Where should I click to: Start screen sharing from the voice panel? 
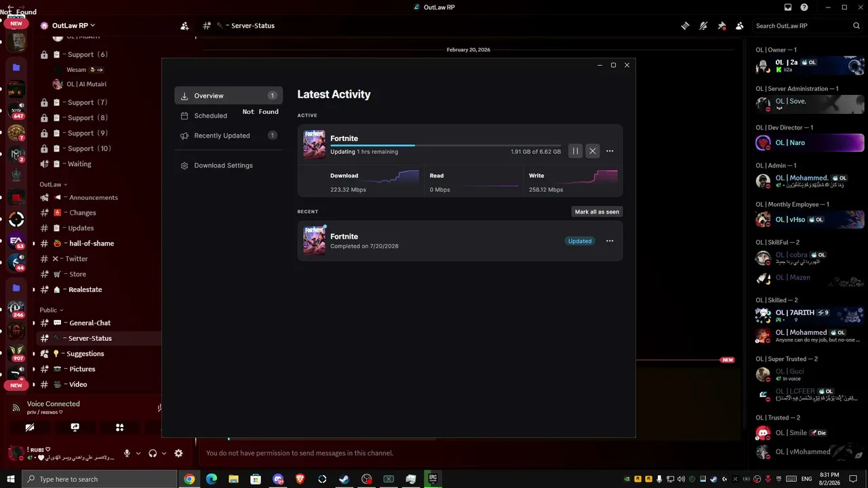pos(75,428)
